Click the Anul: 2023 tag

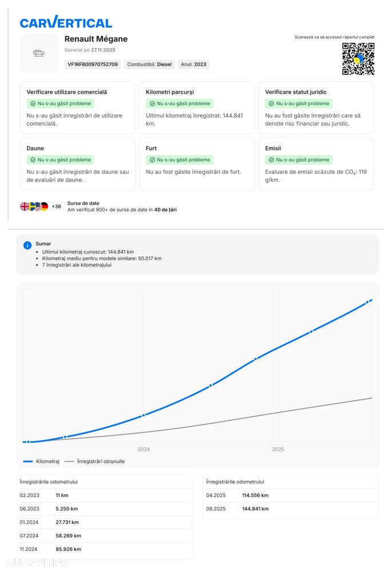tap(193, 65)
